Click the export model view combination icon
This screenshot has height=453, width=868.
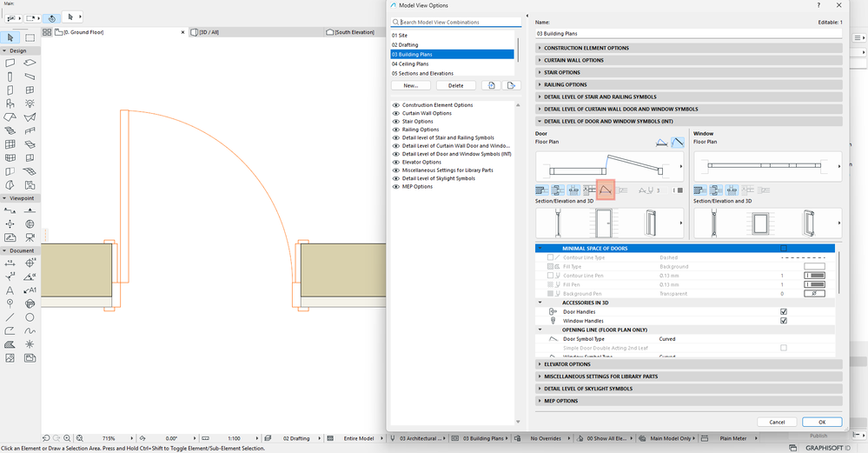(x=512, y=85)
